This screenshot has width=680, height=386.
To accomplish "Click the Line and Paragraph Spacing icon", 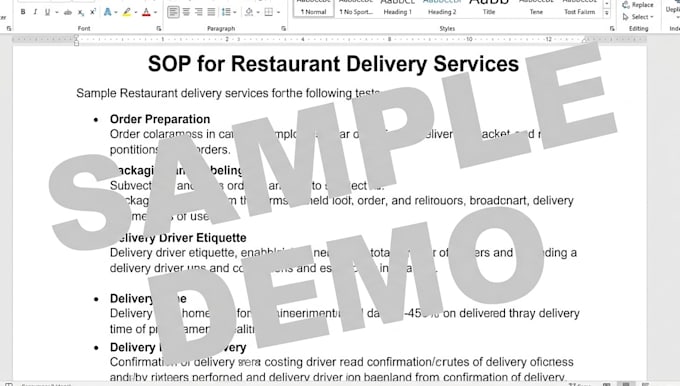I will (226, 12).
